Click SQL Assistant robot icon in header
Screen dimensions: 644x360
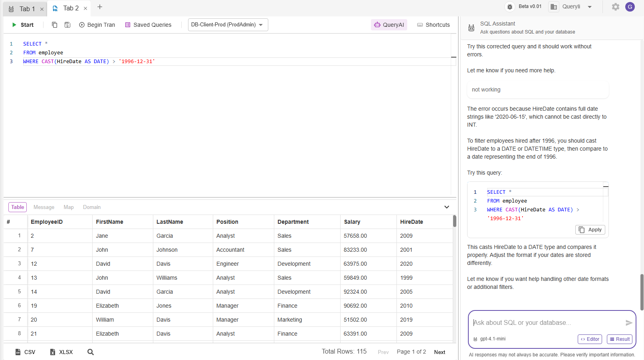pos(472,28)
